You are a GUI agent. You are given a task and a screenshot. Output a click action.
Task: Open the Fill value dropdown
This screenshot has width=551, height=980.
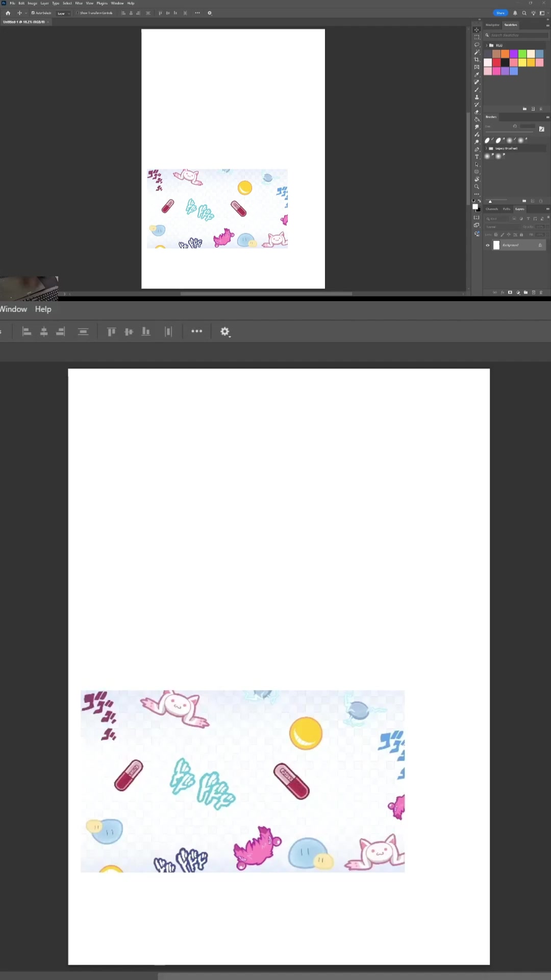pyautogui.click(x=547, y=235)
